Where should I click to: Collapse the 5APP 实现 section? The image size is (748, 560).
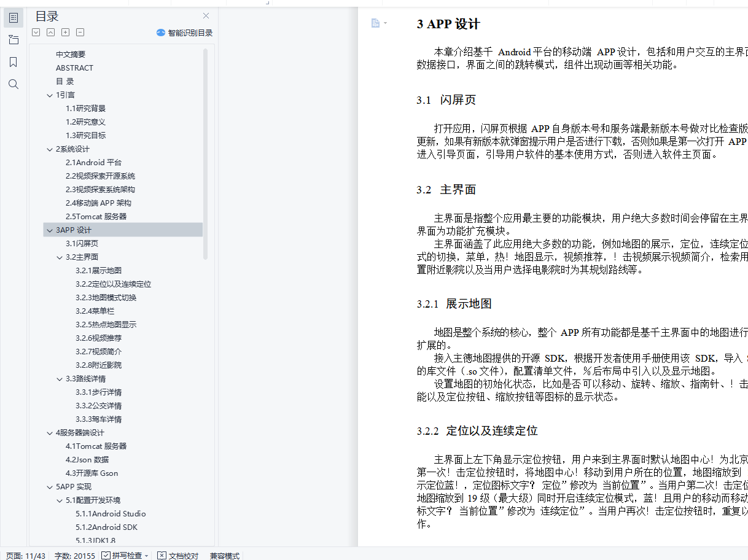50,486
